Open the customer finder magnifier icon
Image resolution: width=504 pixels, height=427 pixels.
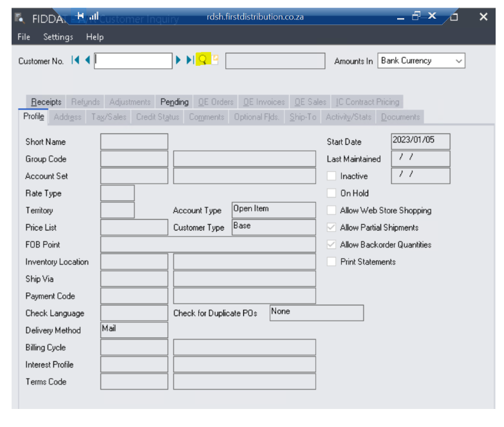point(203,61)
